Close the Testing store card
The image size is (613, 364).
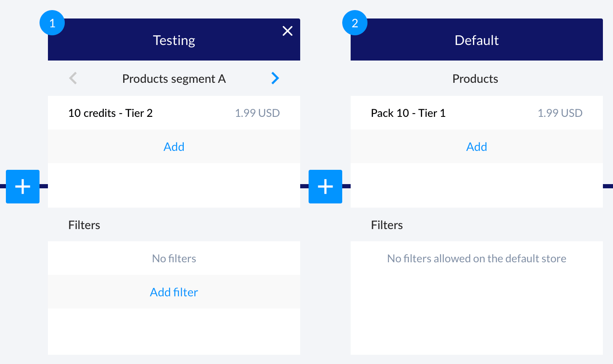(288, 31)
